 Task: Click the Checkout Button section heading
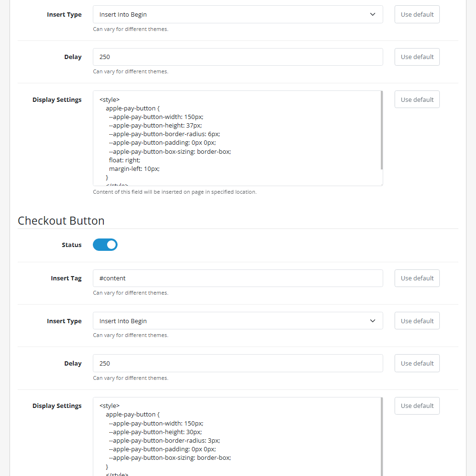[x=61, y=221]
